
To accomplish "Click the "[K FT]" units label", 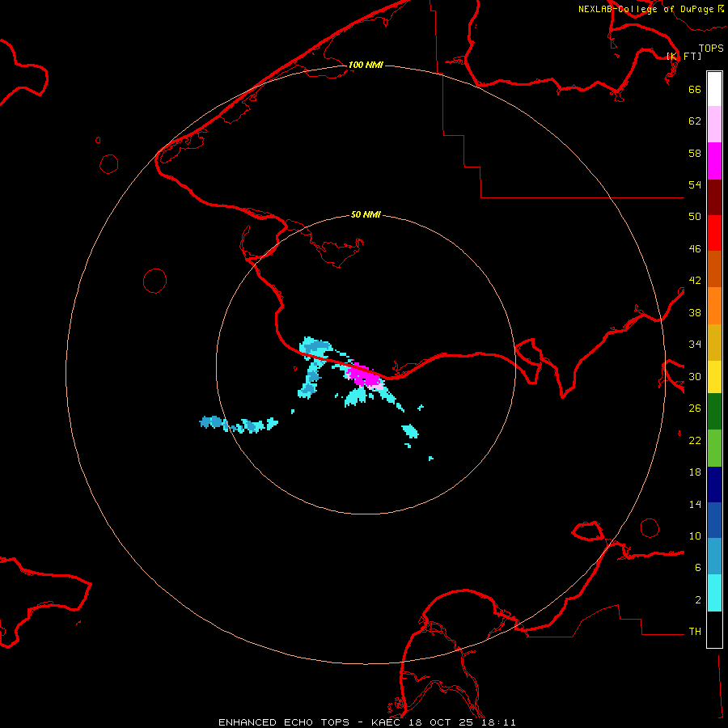I will (684, 56).
